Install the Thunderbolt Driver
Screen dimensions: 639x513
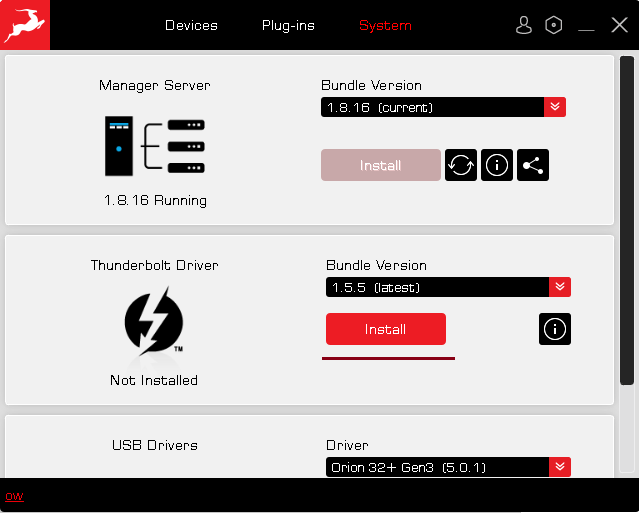tap(386, 329)
